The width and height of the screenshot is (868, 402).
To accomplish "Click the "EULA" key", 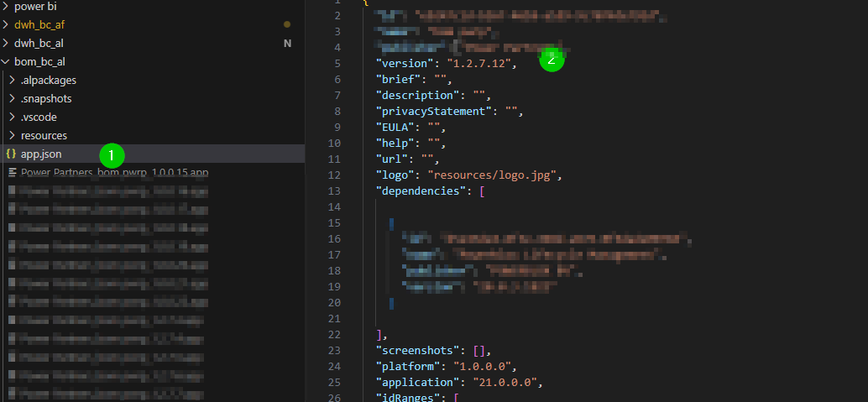I will click(395, 128).
